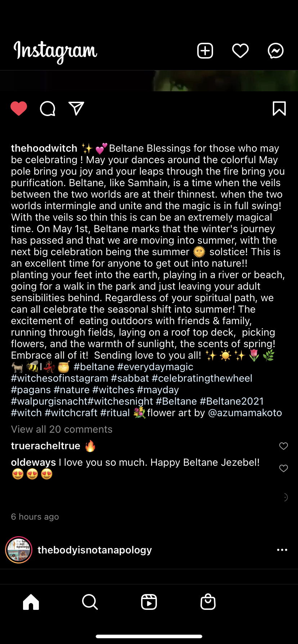Open the new post plus icon

pos(205,51)
